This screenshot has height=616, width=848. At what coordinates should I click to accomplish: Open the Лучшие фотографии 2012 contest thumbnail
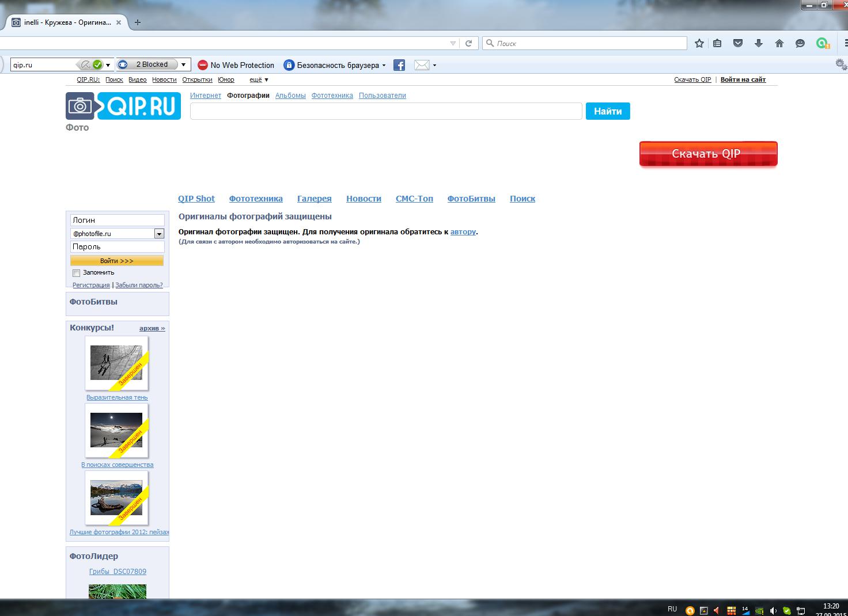pyautogui.click(x=116, y=498)
